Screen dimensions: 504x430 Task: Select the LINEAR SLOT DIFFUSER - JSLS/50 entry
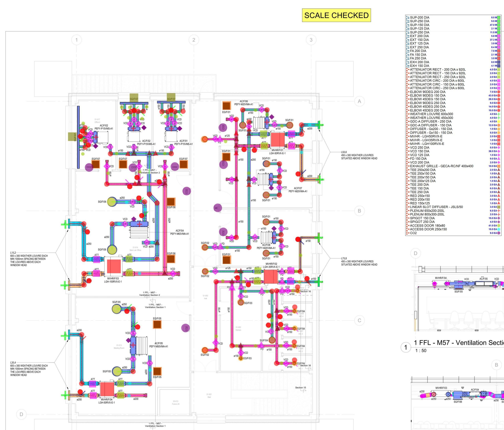436,207
